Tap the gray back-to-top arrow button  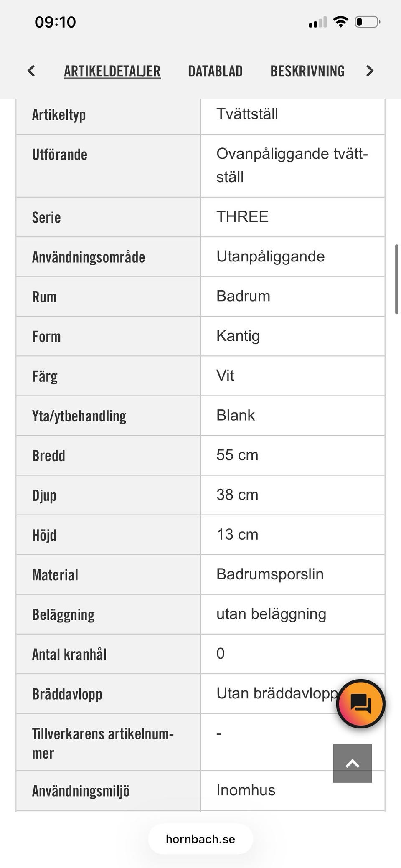click(x=352, y=763)
